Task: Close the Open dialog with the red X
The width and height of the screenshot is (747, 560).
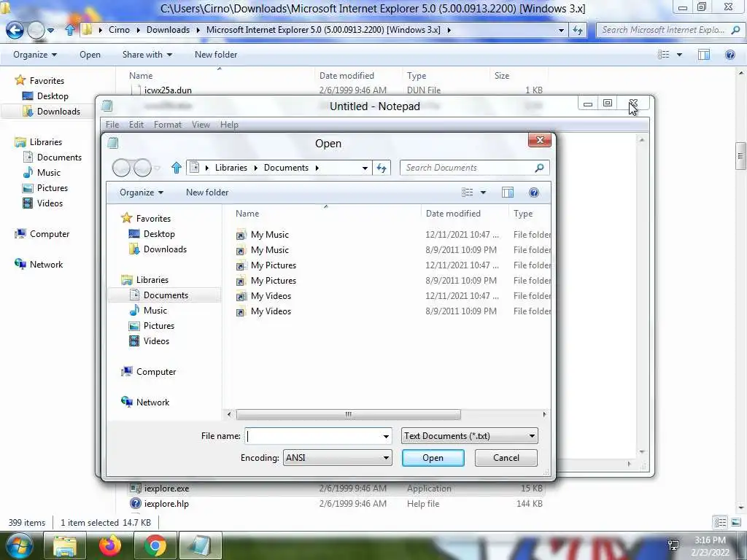Action: click(540, 140)
